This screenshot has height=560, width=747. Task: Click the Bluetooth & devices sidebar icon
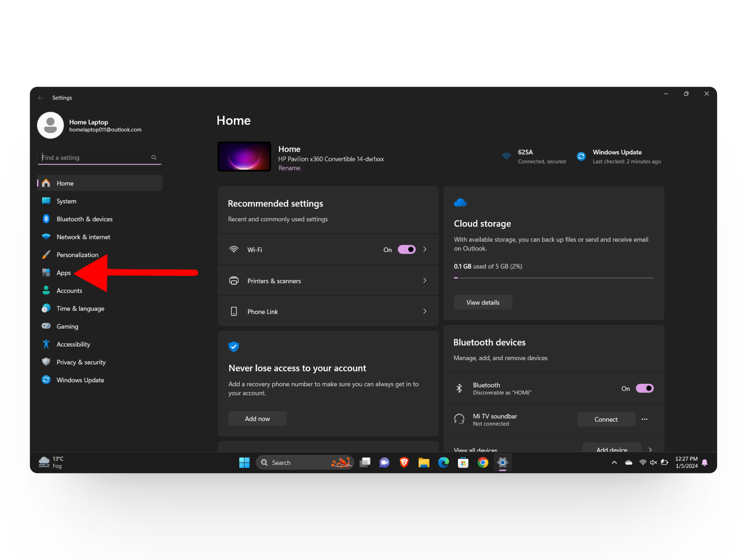click(x=46, y=219)
